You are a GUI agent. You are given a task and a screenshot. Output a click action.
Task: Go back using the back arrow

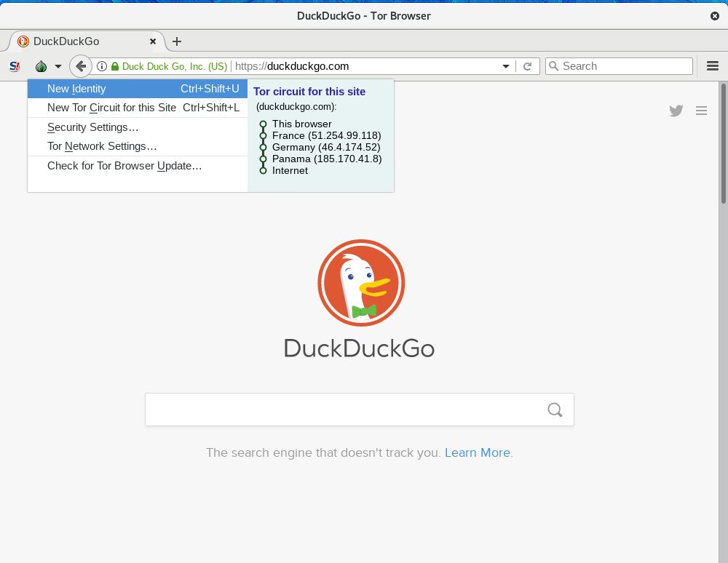click(x=81, y=66)
